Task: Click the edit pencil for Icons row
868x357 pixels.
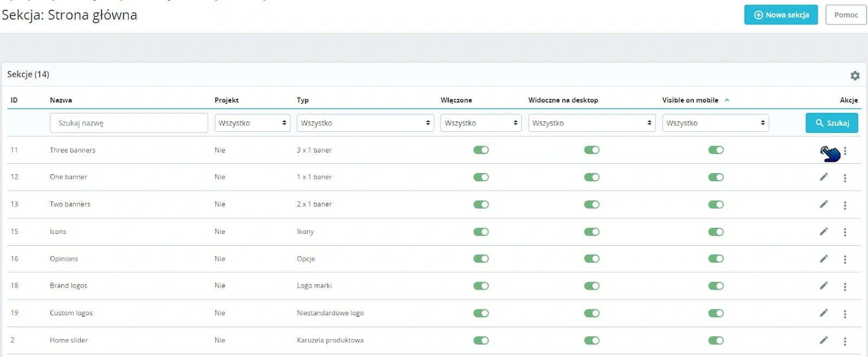Action: (x=824, y=232)
